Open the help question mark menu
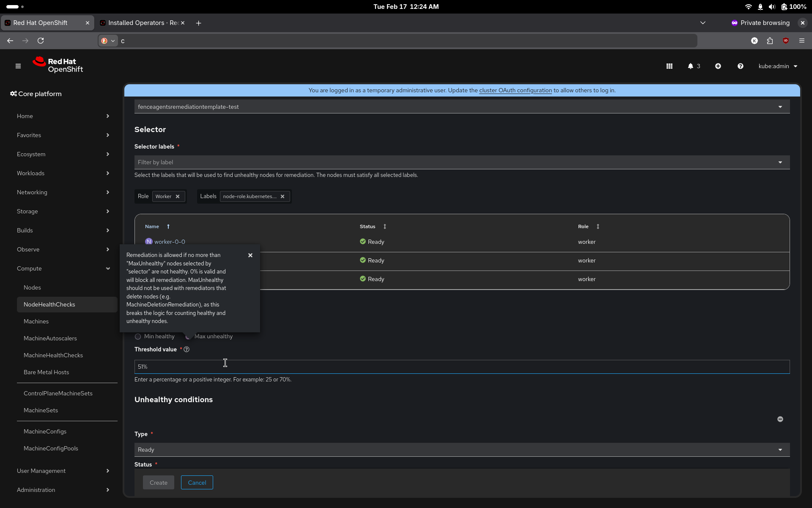This screenshot has width=812, height=508. tap(740, 66)
